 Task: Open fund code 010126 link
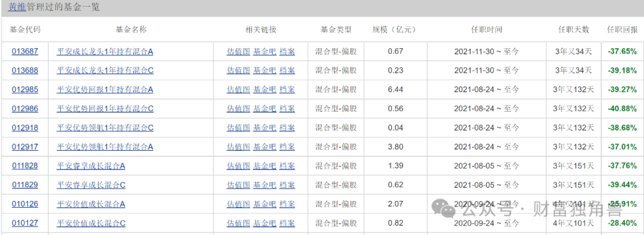pyautogui.click(x=24, y=204)
